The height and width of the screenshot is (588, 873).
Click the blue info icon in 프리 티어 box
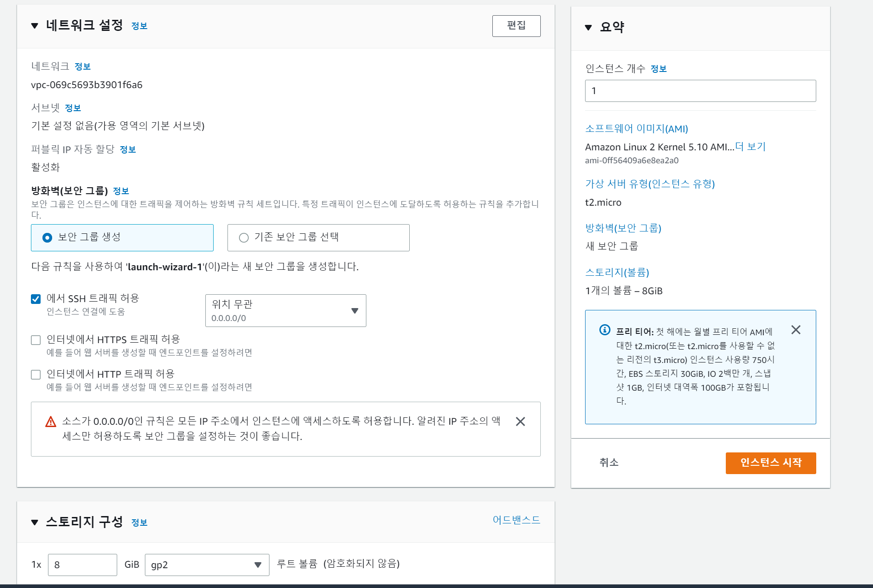604,330
